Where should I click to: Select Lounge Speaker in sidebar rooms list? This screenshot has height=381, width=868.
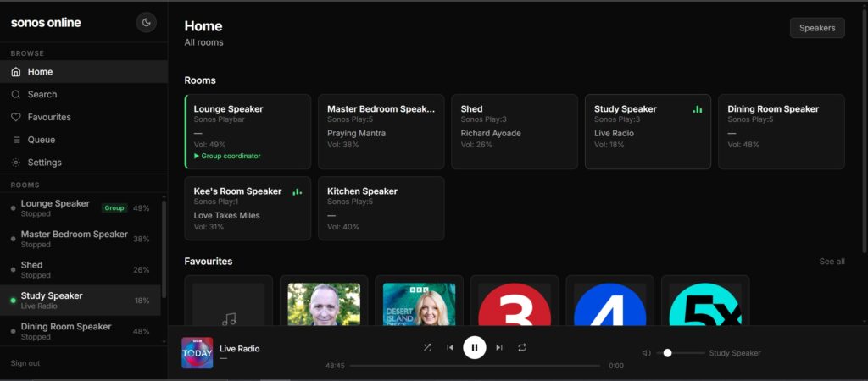point(81,208)
